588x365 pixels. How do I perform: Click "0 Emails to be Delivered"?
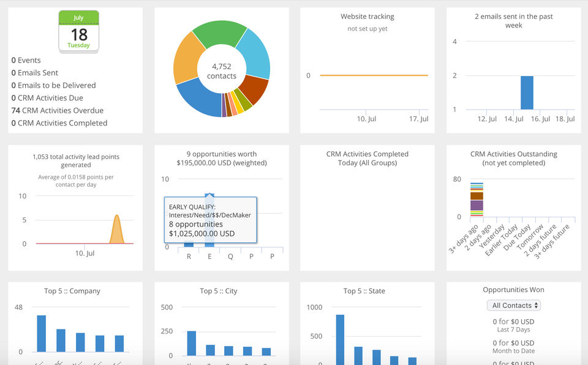[x=54, y=85]
